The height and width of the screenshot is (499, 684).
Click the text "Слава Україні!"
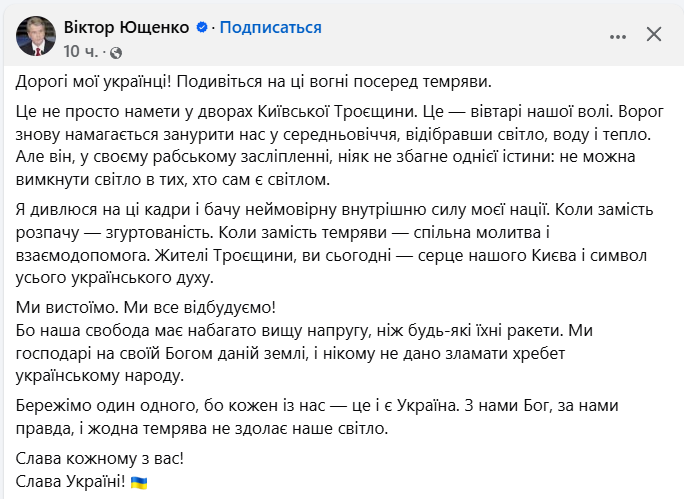(73, 483)
